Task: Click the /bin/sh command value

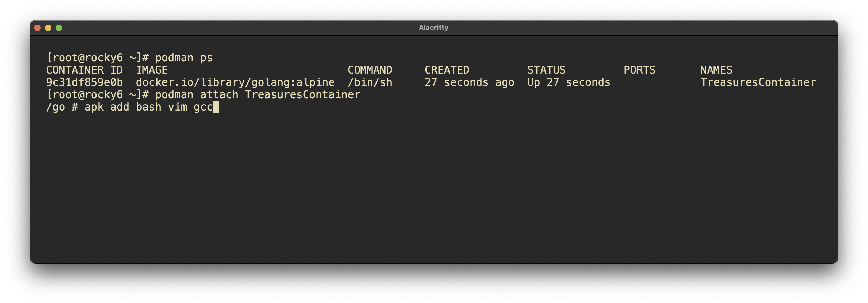Action: 370,82
